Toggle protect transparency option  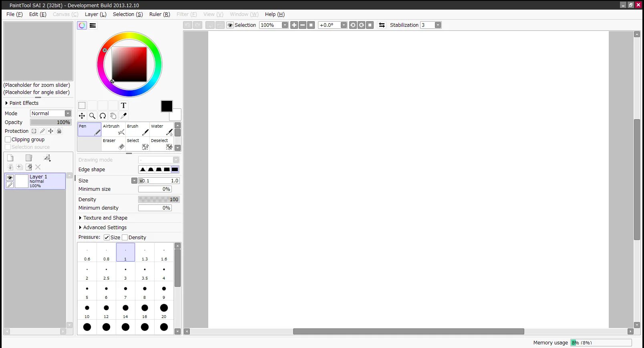pos(34,131)
